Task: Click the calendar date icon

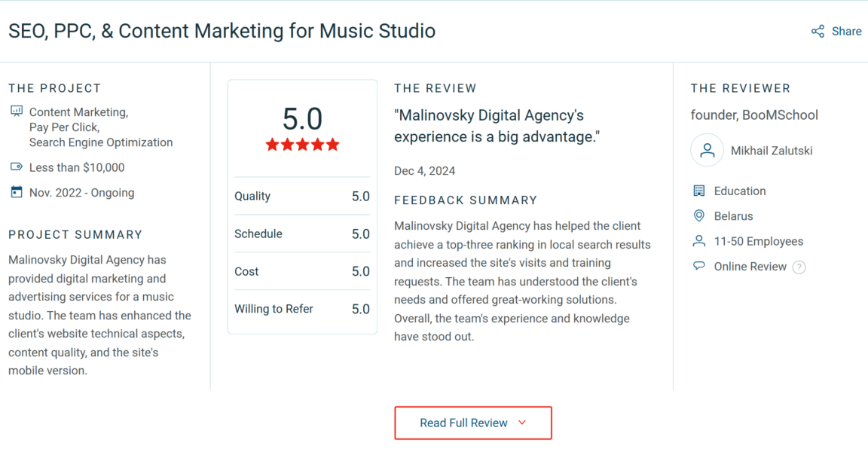Action: pyautogui.click(x=17, y=193)
